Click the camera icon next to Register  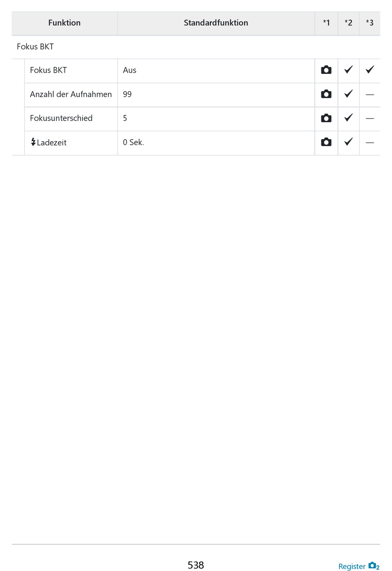pyautogui.click(x=374, y=566)
